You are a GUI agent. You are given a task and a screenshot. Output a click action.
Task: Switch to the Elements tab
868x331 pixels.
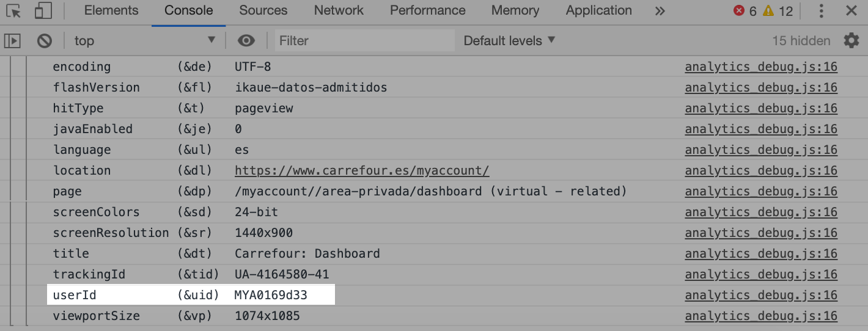click(x=111, y=11)
